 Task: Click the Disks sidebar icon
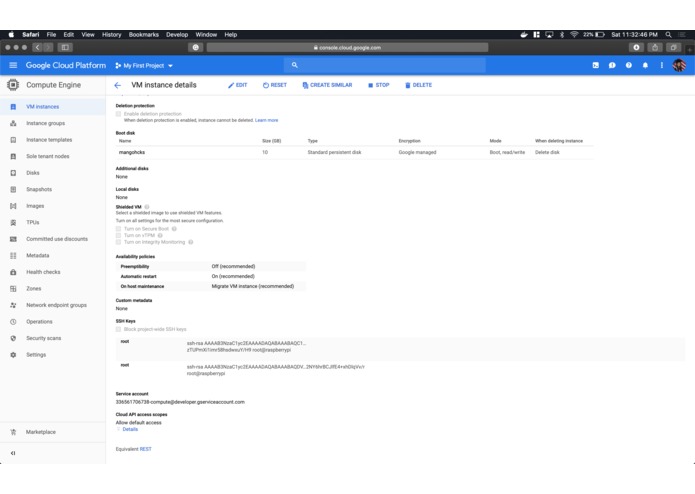coord(13,173)
